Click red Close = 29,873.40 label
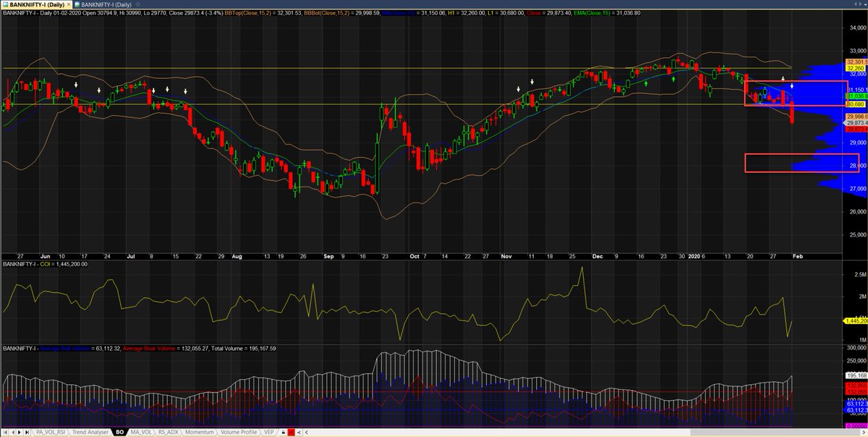The width and height of the screenshot is (868, 437). [x=548, y=13]
